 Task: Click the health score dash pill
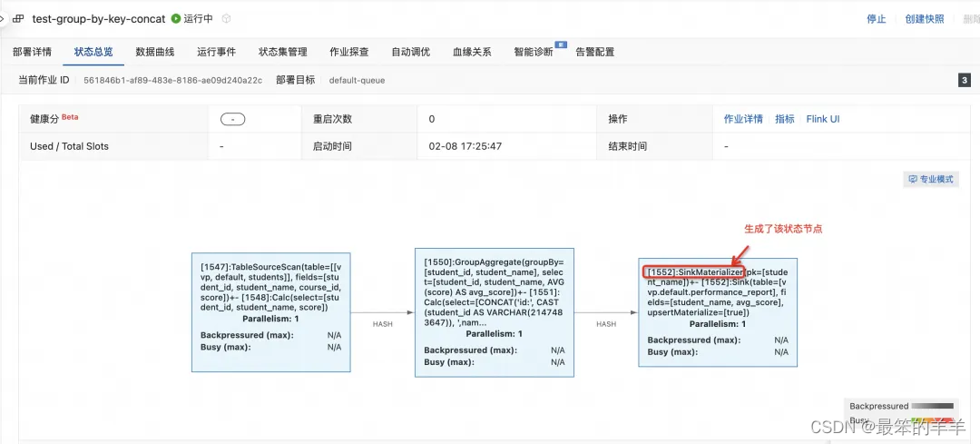[x=232, y=119]
